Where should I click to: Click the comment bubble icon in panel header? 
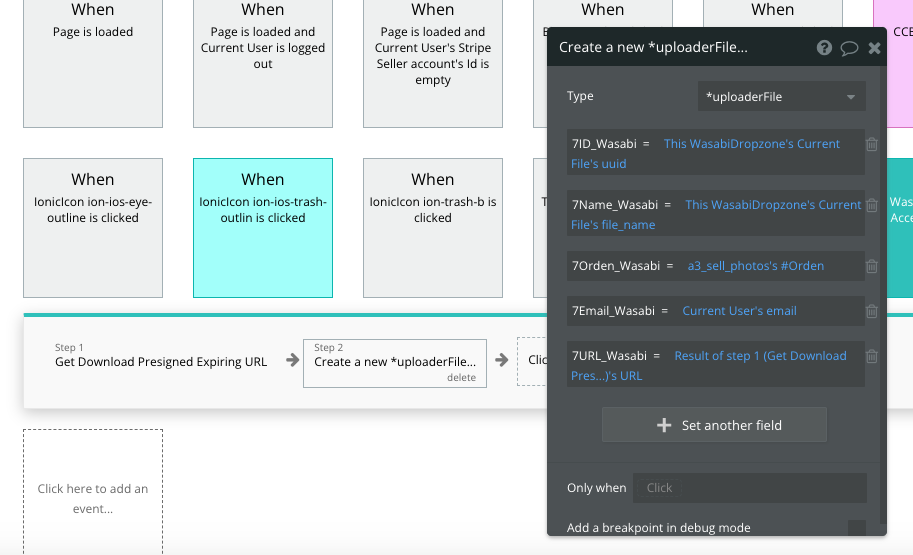tap(849, 48)
